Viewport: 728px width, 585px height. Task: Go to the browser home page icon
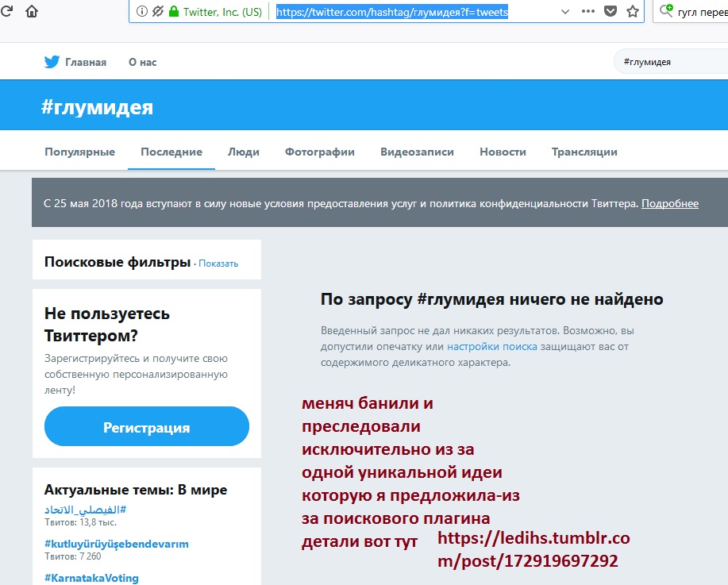tap(32, 10)
